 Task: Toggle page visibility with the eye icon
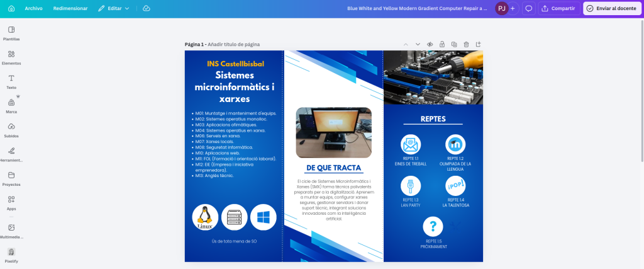430,44
